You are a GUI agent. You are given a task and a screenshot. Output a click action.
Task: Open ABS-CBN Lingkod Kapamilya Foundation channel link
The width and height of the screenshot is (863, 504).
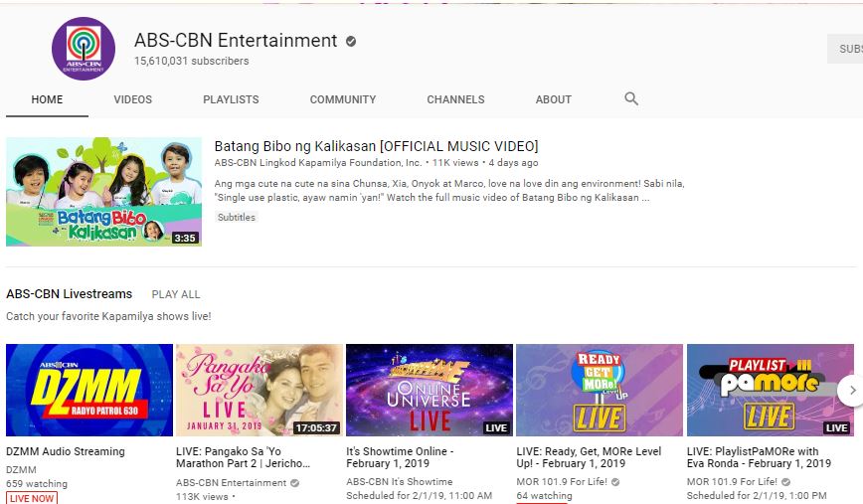point(318,163)
